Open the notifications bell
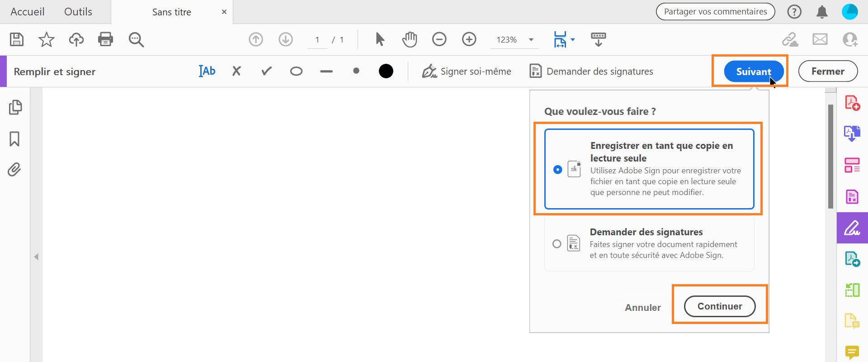 coord(822,12)
